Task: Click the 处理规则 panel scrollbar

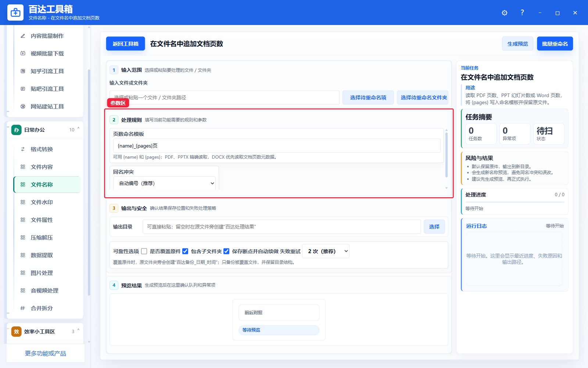Action: point(447,155)
